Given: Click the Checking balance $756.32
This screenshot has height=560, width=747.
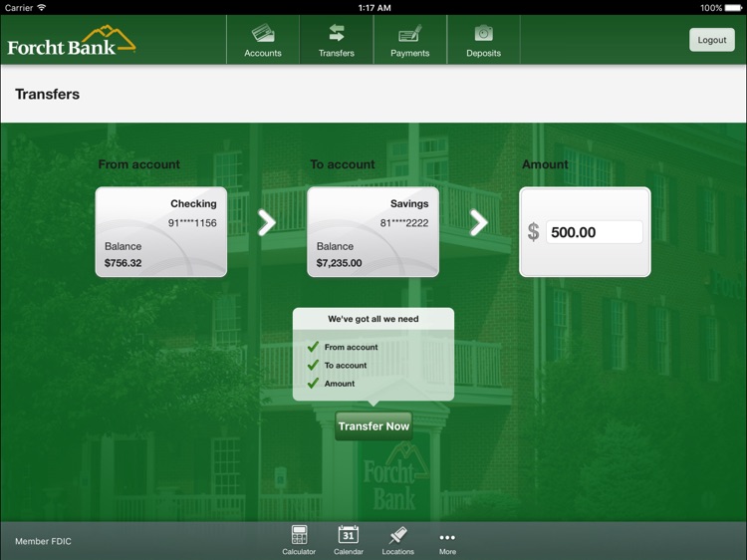Looking at the screenshot, I should [123, 263].
